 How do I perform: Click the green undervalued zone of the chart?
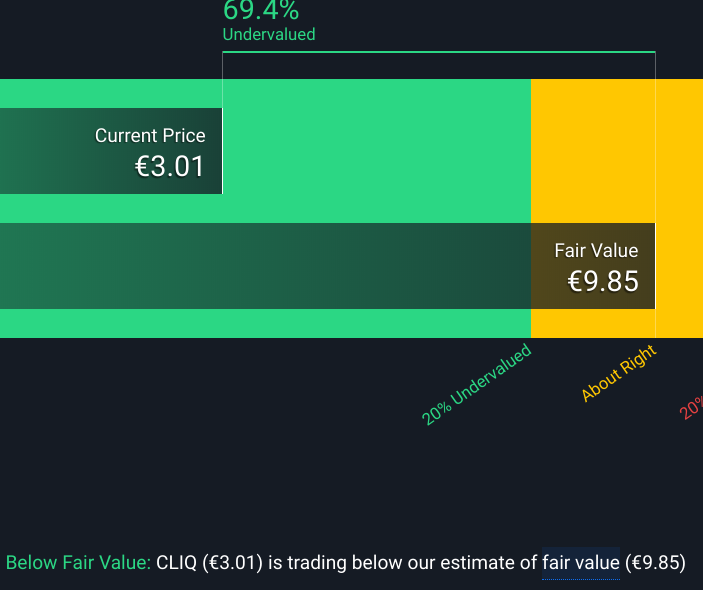[x=380, y=150]
